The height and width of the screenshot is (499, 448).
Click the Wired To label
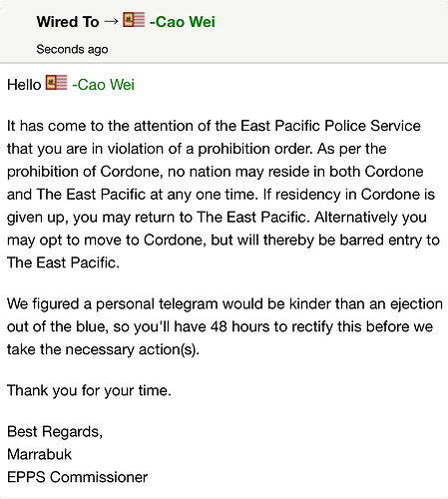[68, 22]
